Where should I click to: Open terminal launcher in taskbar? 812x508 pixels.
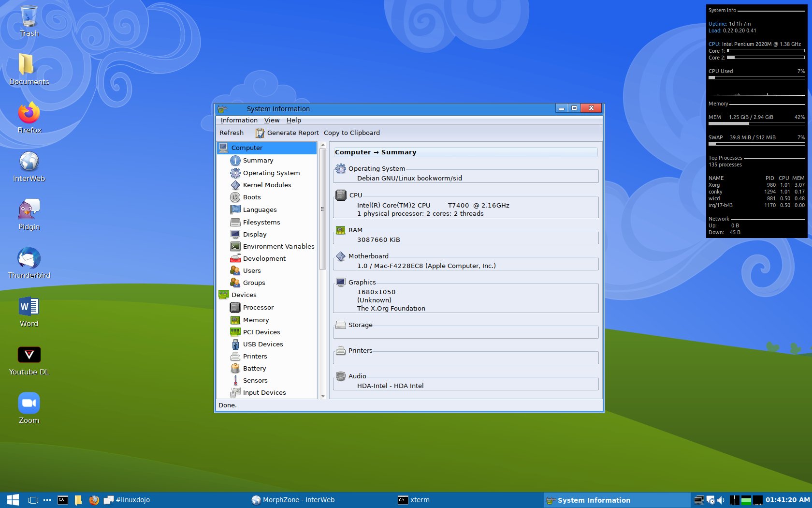[63, 500]
